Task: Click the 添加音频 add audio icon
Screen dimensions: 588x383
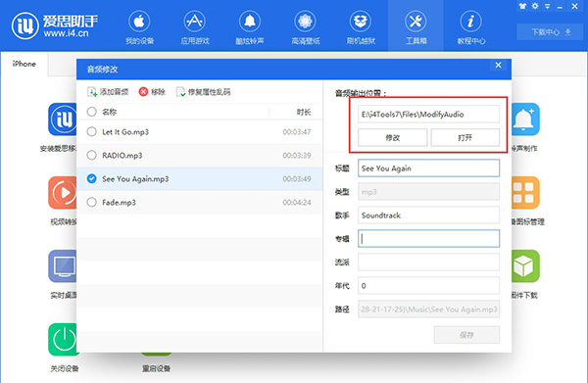Action: click(x=92, y=92)
